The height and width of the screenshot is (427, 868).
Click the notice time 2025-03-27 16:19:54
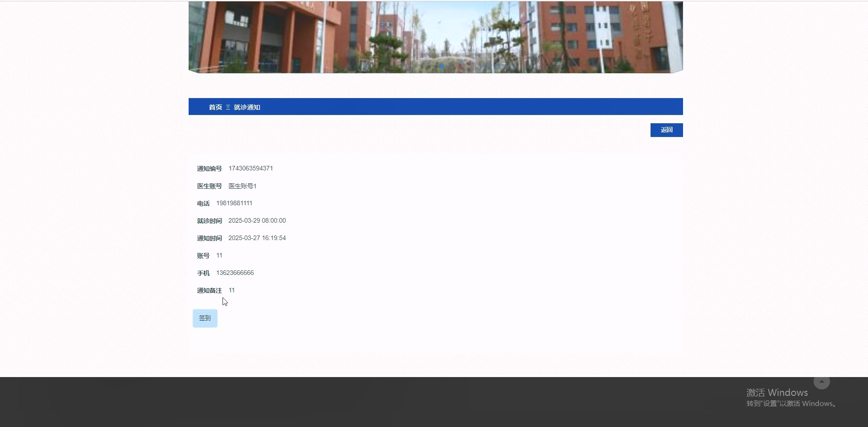(x=257, y=238)
